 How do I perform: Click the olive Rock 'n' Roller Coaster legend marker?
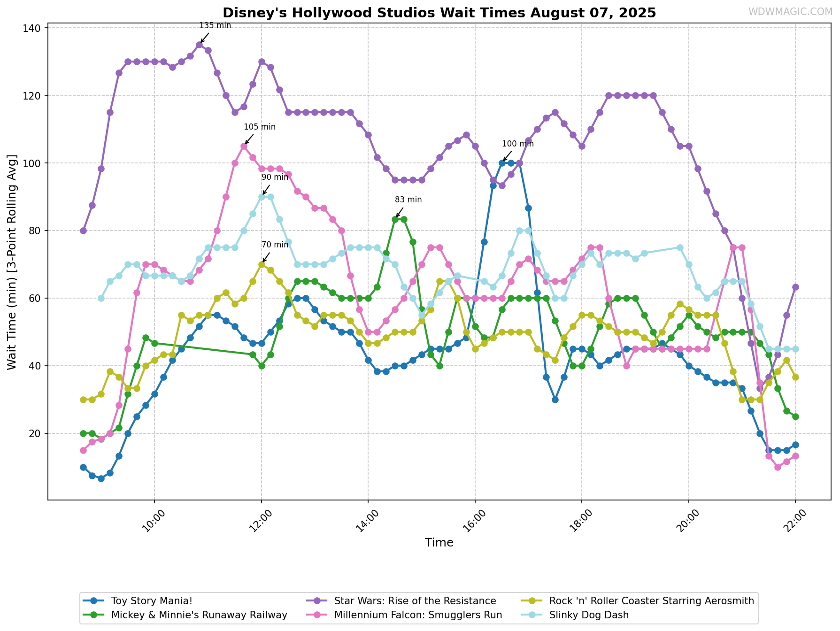click(531, 601)
